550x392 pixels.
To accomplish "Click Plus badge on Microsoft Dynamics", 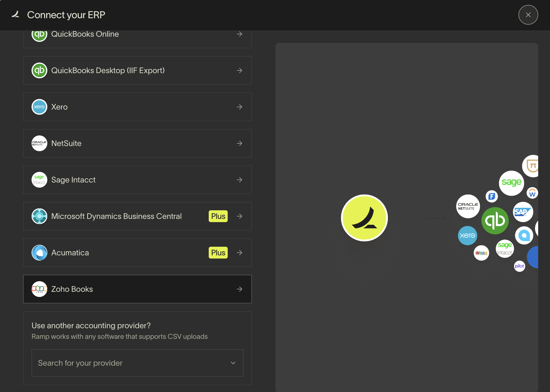I will click(x=218, y=216).
